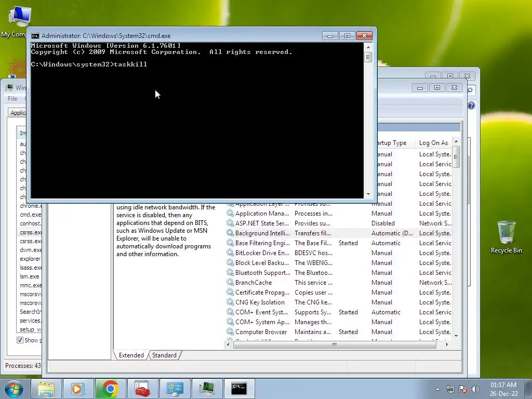Open the cmd.exe title bar system icon
532x399 pixels.
(35, 36)
